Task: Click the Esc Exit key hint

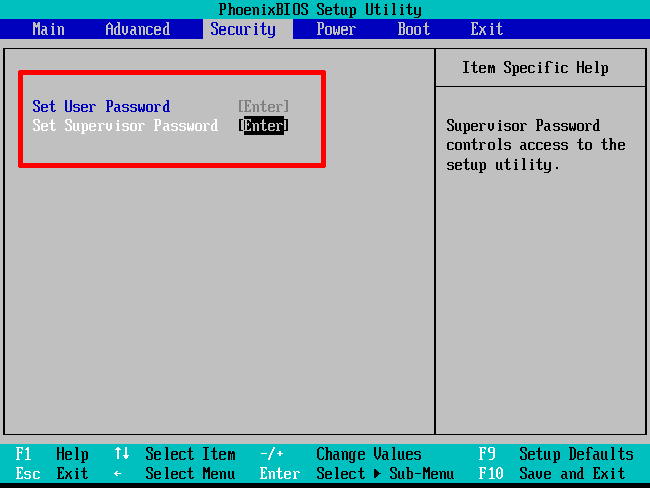Action: 52,473
